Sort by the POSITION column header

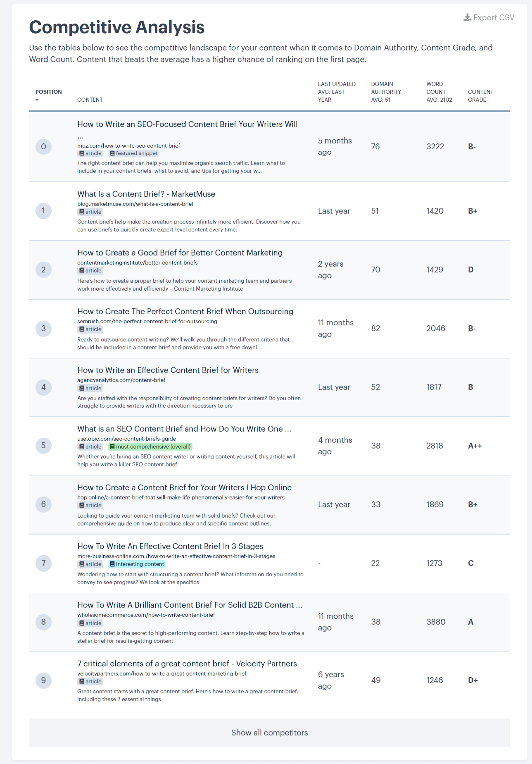(x=48, y=92)
